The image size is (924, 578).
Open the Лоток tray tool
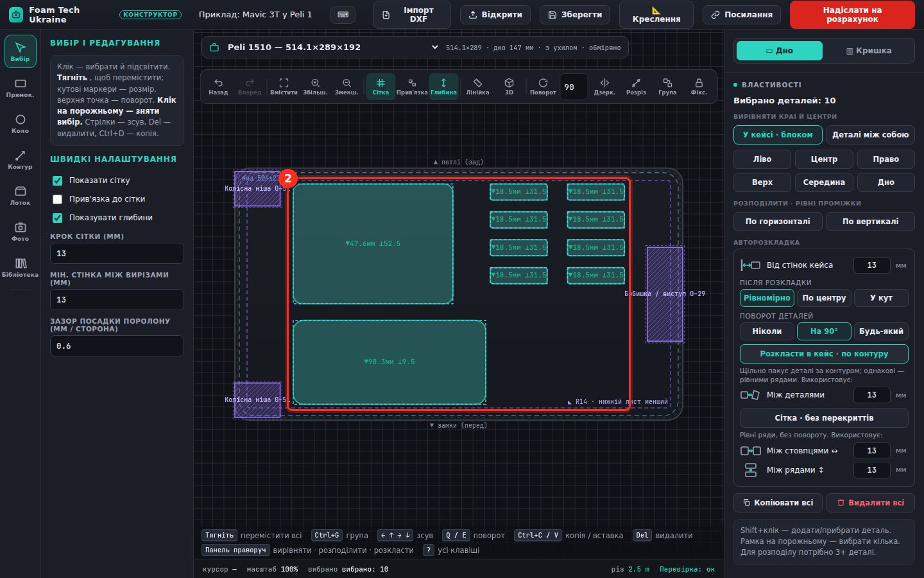(20, 196)
